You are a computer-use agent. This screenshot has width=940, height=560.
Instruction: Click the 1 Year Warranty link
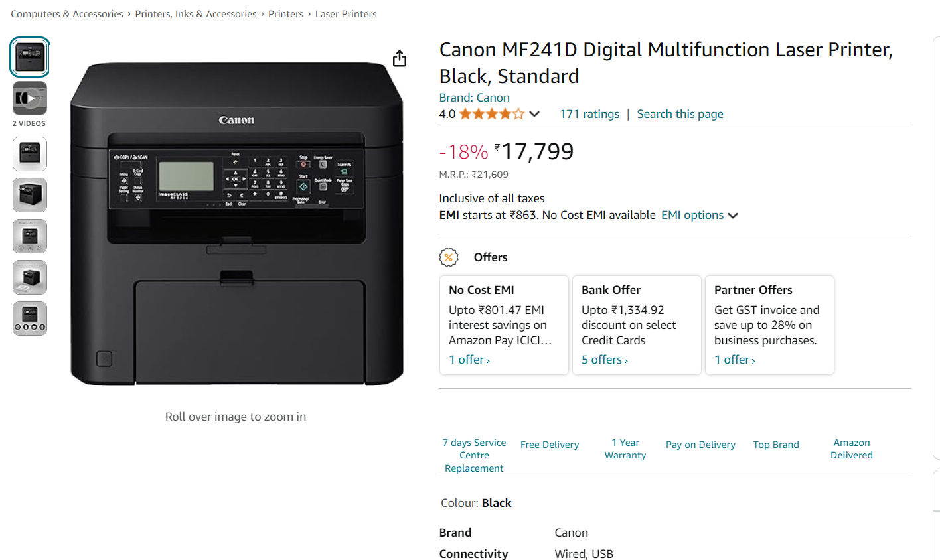tap(625, 449)
